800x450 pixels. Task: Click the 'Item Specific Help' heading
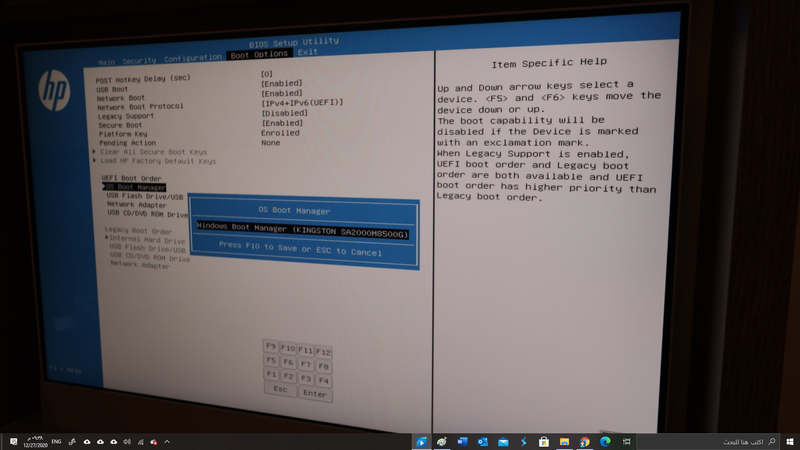(549, 63)
